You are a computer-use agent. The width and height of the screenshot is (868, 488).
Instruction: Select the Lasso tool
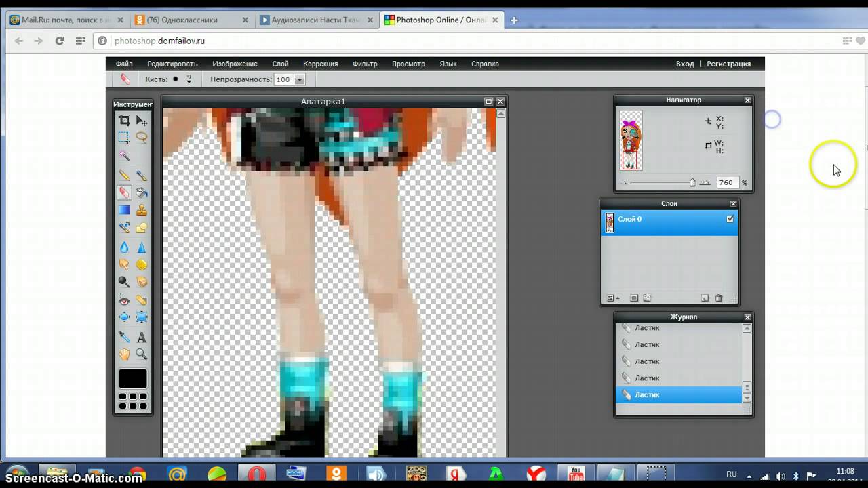pyautogui.click(x=142, y=137)
